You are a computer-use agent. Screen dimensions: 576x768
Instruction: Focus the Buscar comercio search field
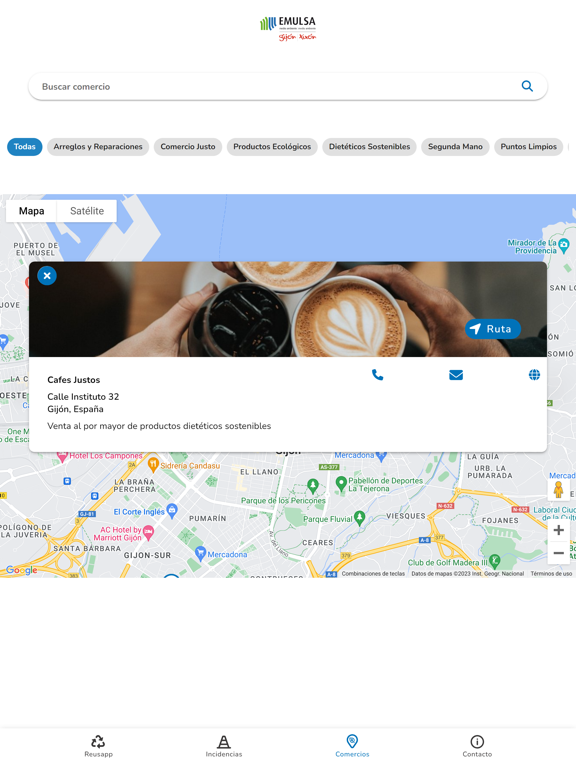pos(288,87)
